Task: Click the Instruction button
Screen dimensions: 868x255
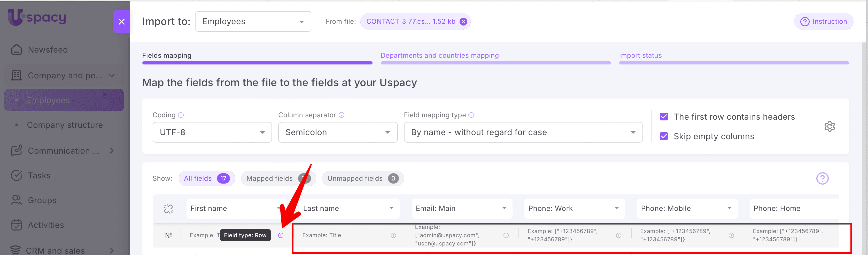Action: [x=824, y=21]
